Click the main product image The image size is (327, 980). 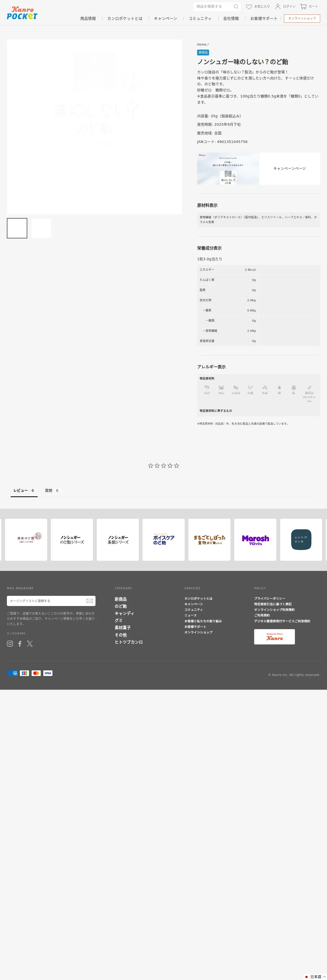click(x=94, y=127)
